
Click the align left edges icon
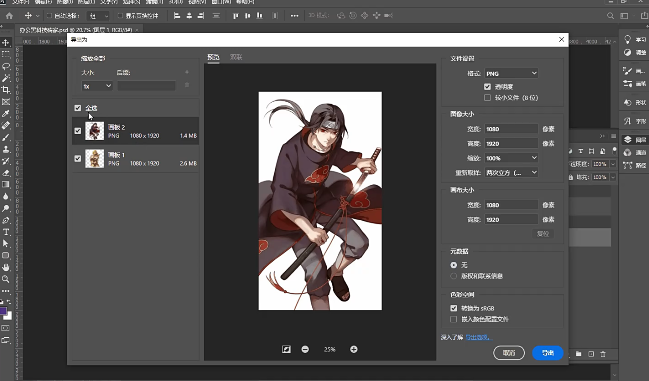[177, 16]
